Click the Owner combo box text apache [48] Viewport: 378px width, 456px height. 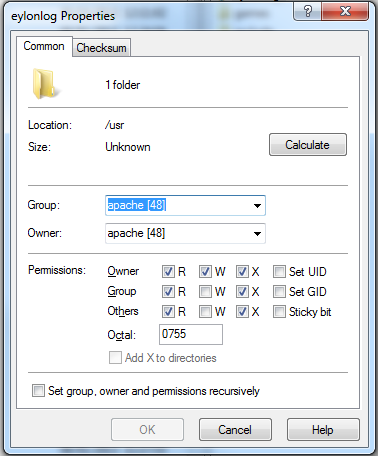pos(136,233)
